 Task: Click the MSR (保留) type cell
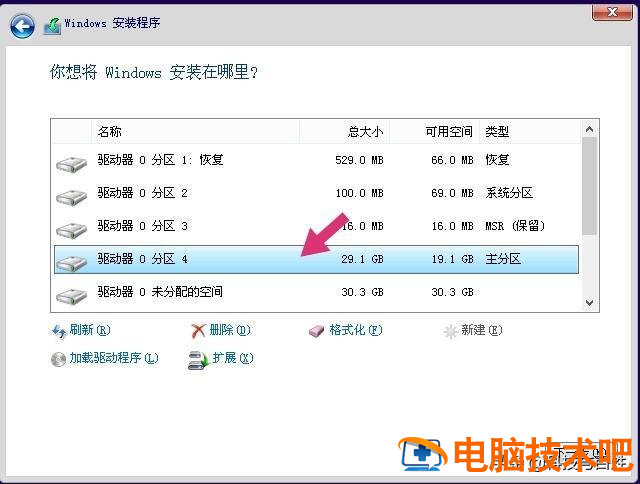(515, 226)
